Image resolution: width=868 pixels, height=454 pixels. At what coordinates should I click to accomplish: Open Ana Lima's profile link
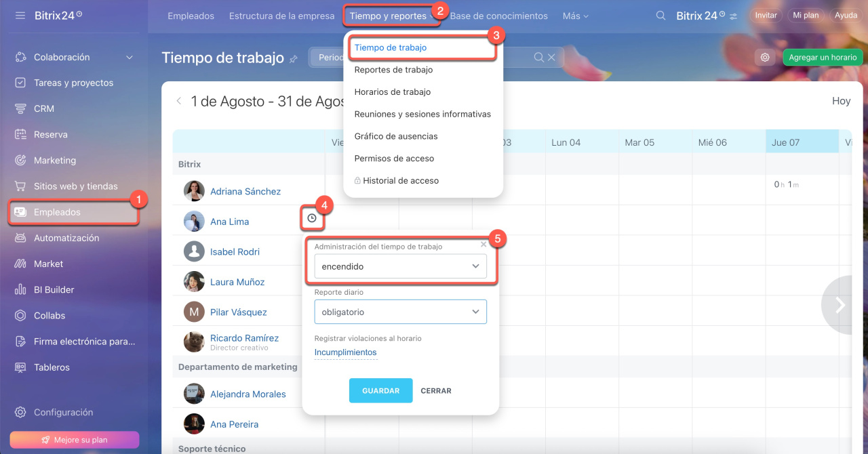(229, 222)
